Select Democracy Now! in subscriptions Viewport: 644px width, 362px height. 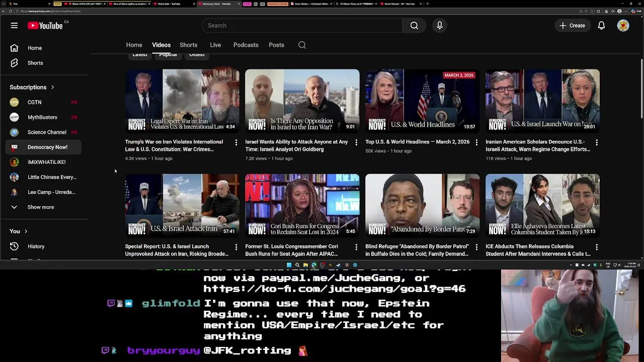point(42,147)
